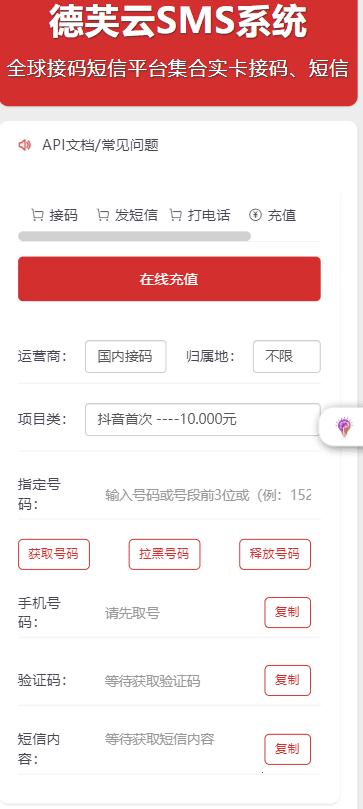Click the 指定号码 input field
The width and height of the screenshot is (363, 809).
click(x=208, y=496)
